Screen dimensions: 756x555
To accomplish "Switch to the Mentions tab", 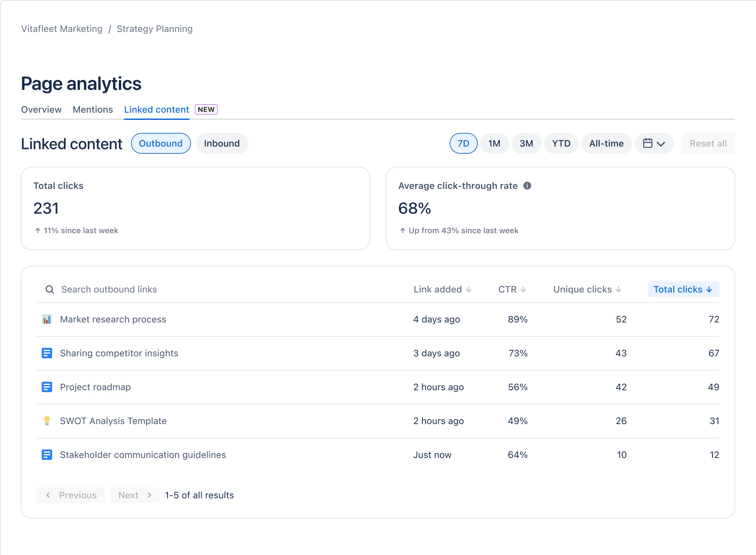I will click(93, 109).
